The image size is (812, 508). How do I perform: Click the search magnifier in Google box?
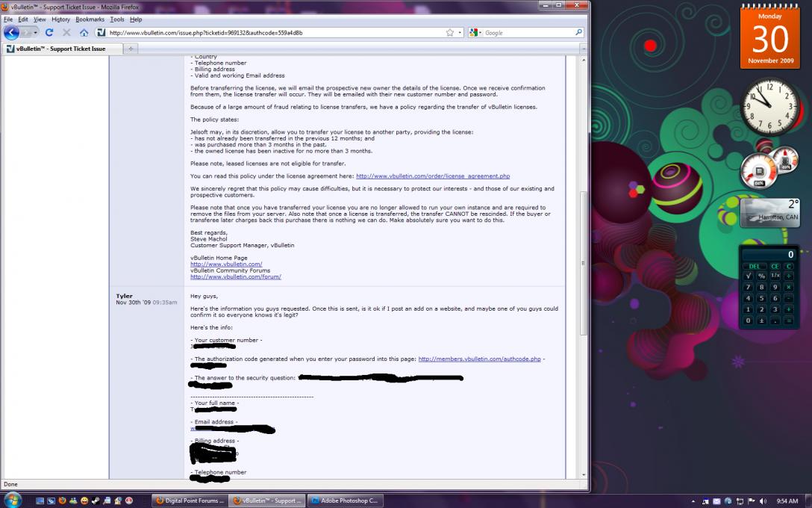coord(578,32)
